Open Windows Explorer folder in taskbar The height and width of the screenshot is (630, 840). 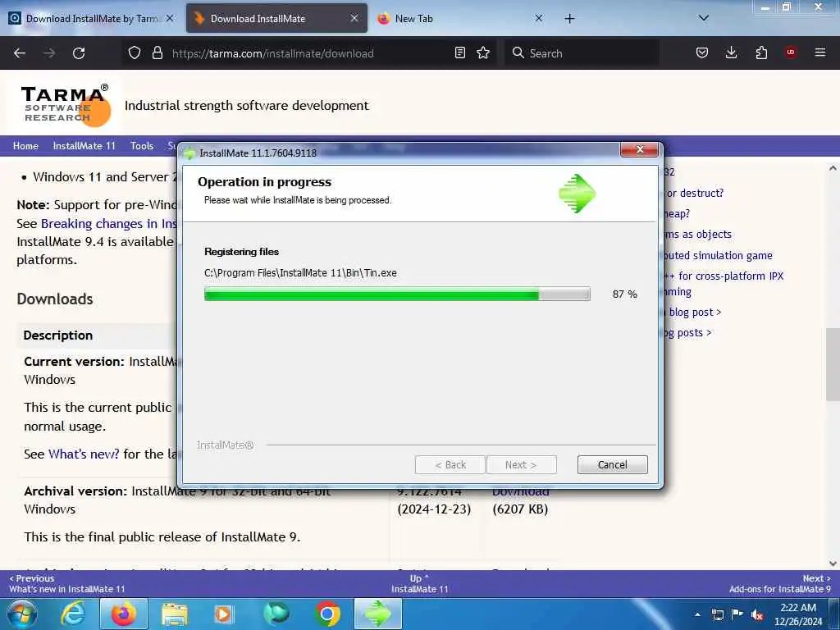175,614
